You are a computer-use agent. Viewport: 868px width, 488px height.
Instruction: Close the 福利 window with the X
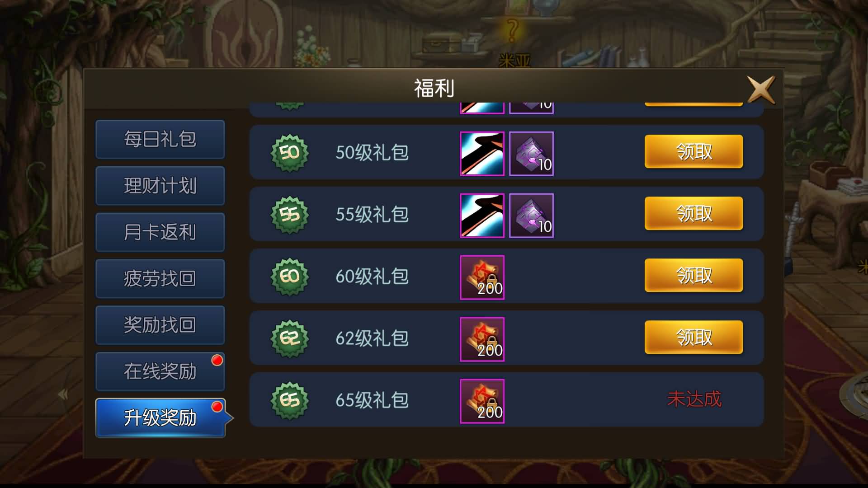761,89
